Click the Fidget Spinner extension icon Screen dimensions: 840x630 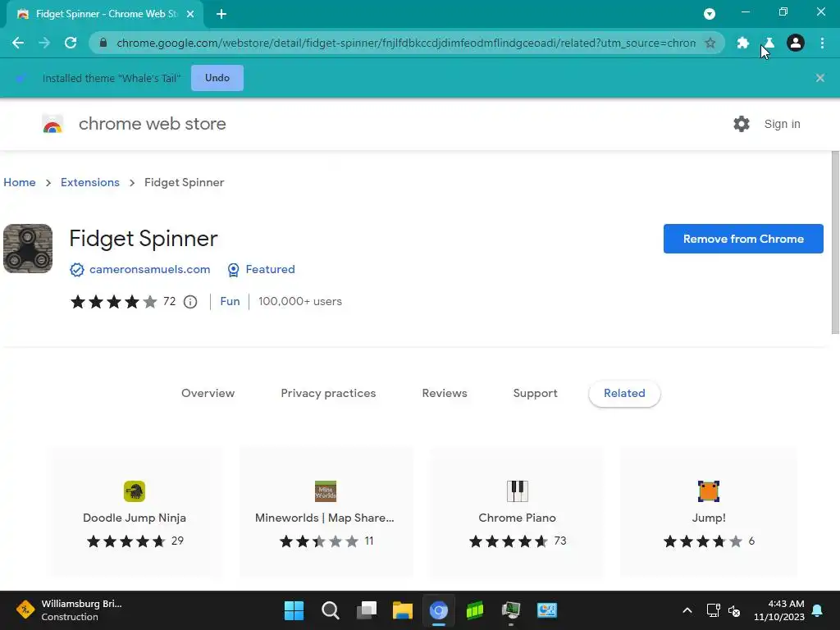pos(28,249)
